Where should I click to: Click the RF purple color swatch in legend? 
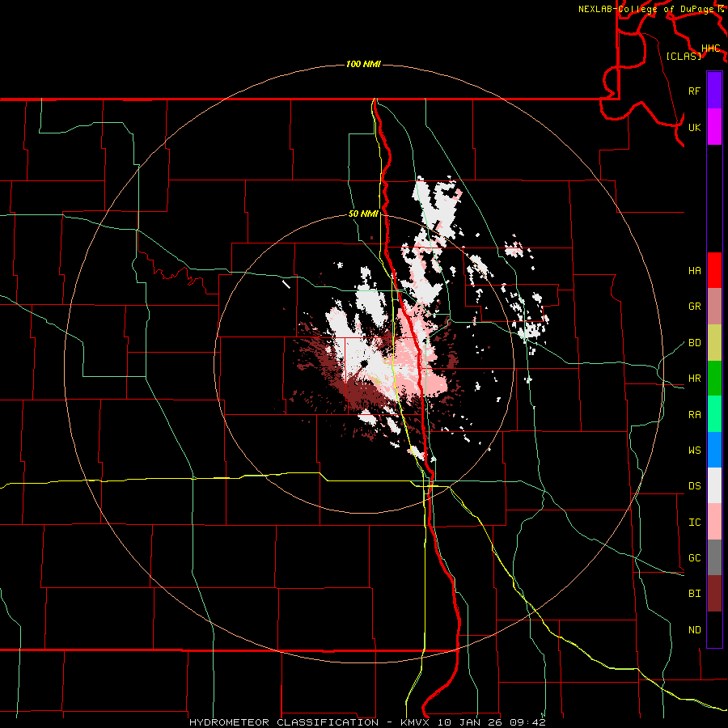click(x=714, y=91)
